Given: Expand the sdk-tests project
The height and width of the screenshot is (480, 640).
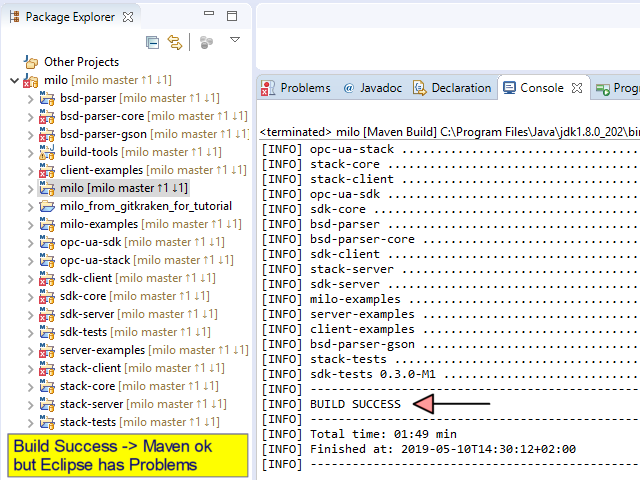Looking at the screenshot, I should tap(30, 333).
